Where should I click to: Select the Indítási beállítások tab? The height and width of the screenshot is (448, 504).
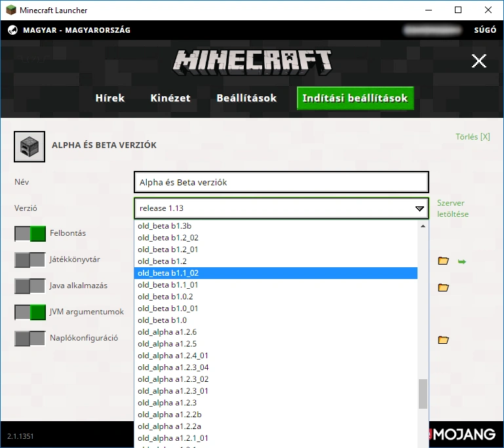tap(355, 98)
